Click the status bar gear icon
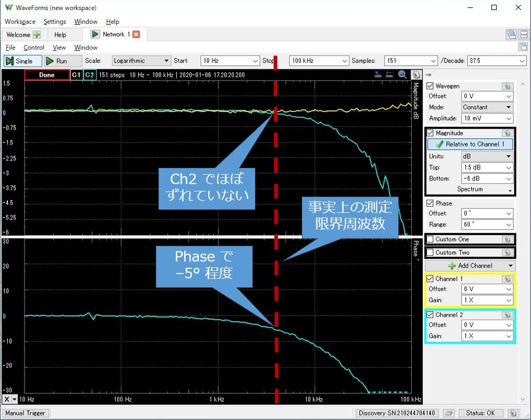 pos(514,413)
